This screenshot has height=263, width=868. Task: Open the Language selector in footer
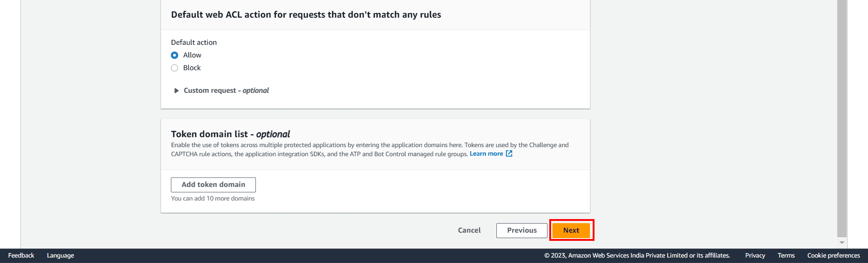(61, 256)
